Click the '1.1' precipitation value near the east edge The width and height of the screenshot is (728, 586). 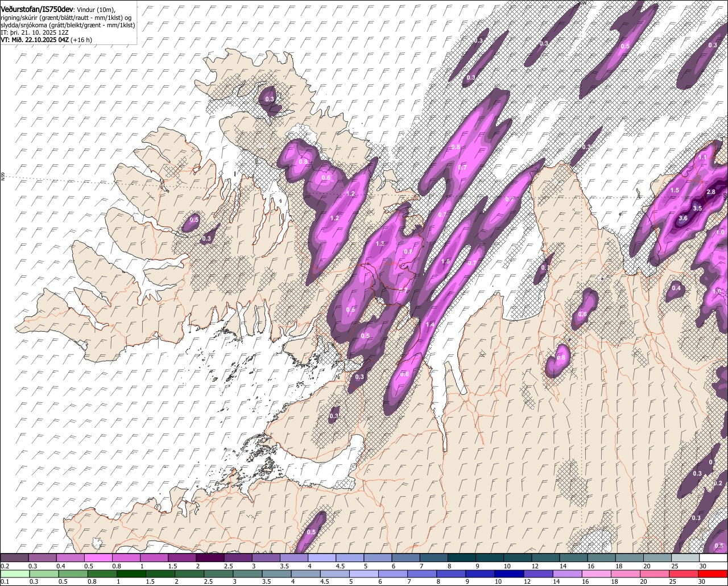click(702, 158)
